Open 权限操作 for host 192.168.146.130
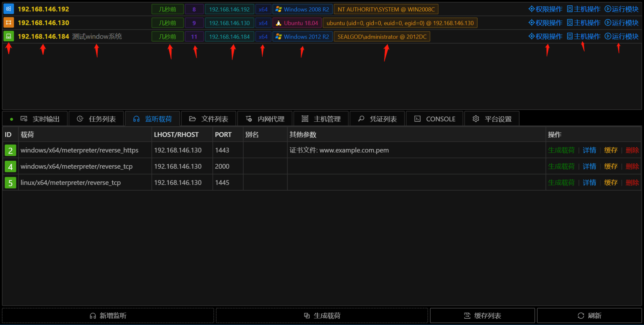This screenshot has height=325, width=644. [x=545, y=23]
